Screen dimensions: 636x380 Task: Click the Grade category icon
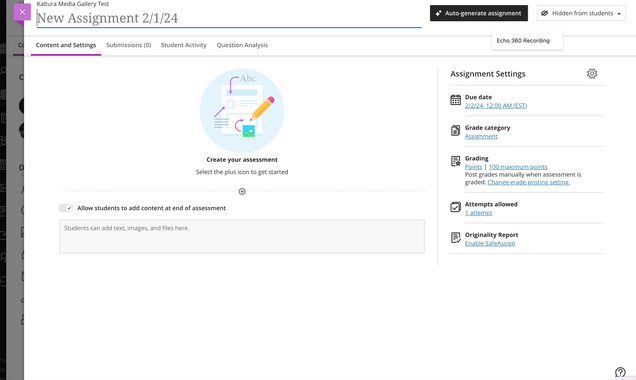(x=456, y=131)
